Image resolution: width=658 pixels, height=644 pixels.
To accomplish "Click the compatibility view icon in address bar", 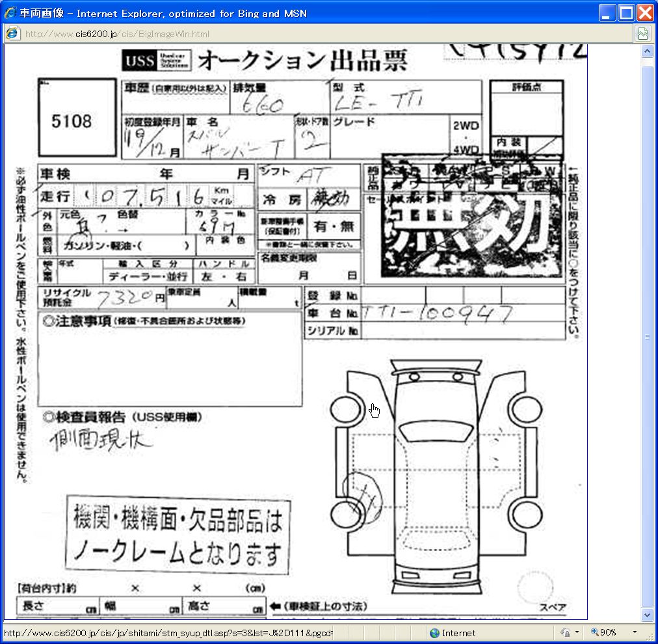I will point(642,34).
